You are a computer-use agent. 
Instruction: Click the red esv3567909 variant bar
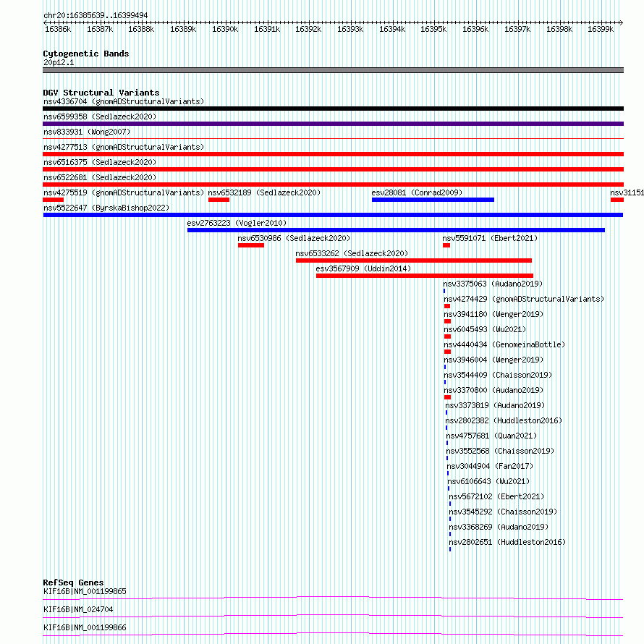pyautogui.click(x=425, y=276)
